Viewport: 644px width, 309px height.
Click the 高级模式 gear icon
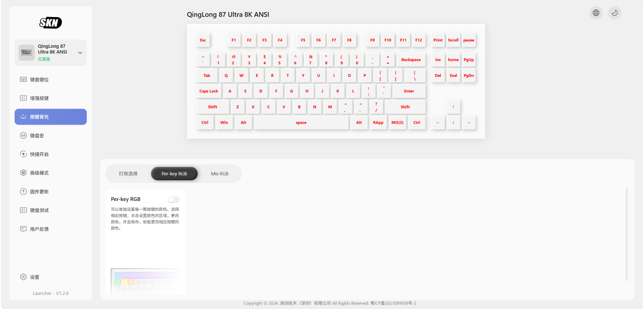tap(23, 173)
